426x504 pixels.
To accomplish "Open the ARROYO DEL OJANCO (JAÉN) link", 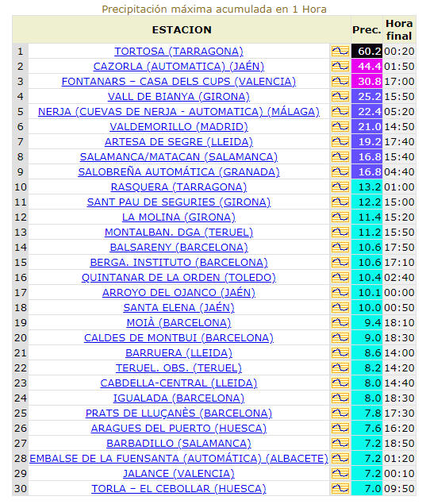I will point(178,293).
